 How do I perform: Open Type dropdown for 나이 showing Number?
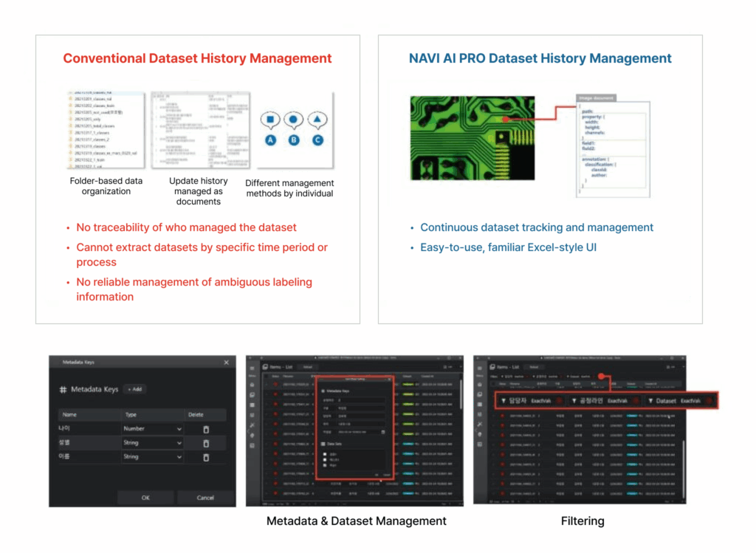pyautogui.click(x=153, y=429)
